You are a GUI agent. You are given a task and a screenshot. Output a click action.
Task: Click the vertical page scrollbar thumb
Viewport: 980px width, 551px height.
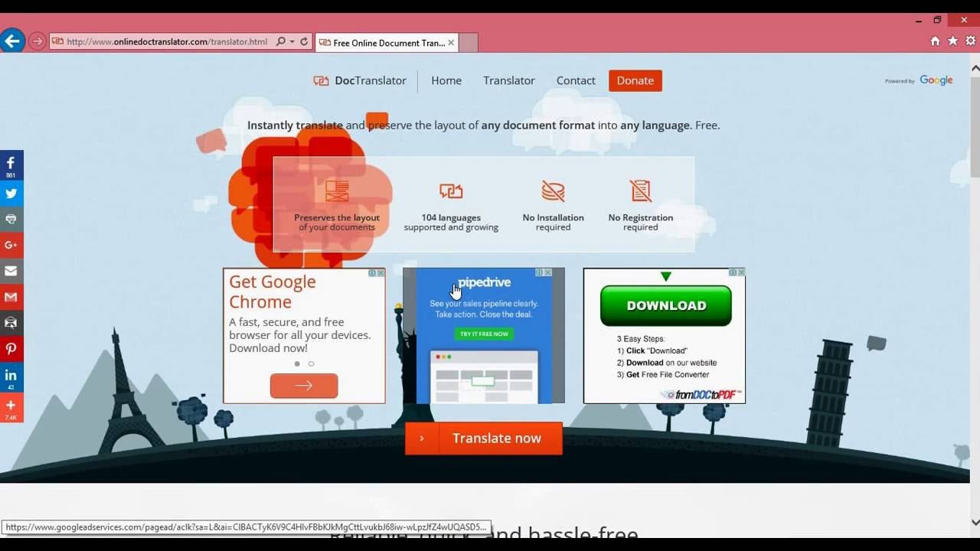pyautogui.click(x=975, y=126)
